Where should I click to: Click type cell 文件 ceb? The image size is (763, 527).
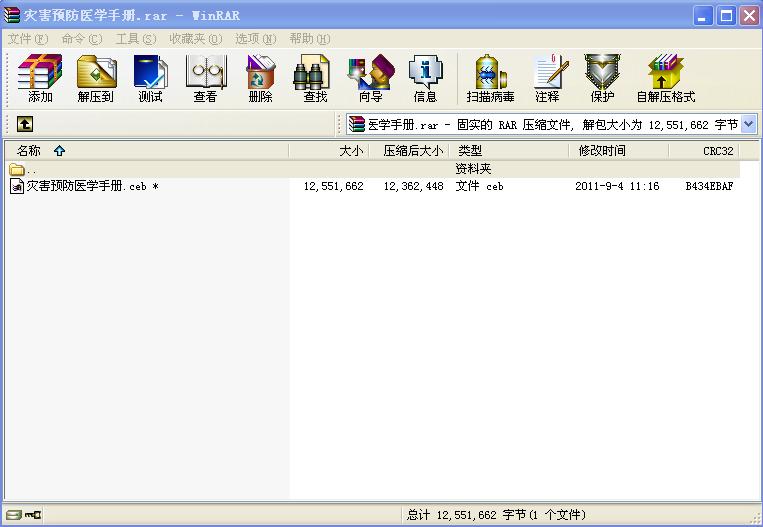coord(479,186)
